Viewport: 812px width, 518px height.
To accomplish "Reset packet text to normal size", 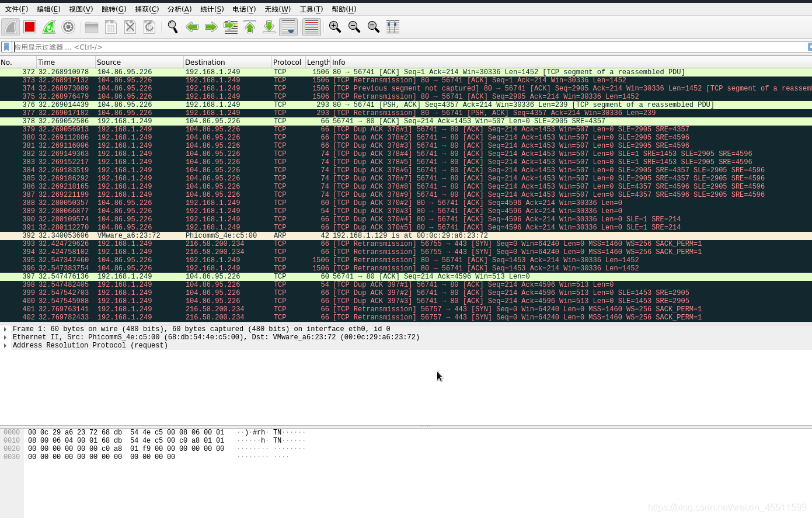I will pyautogui.click(x=374, y=27).
